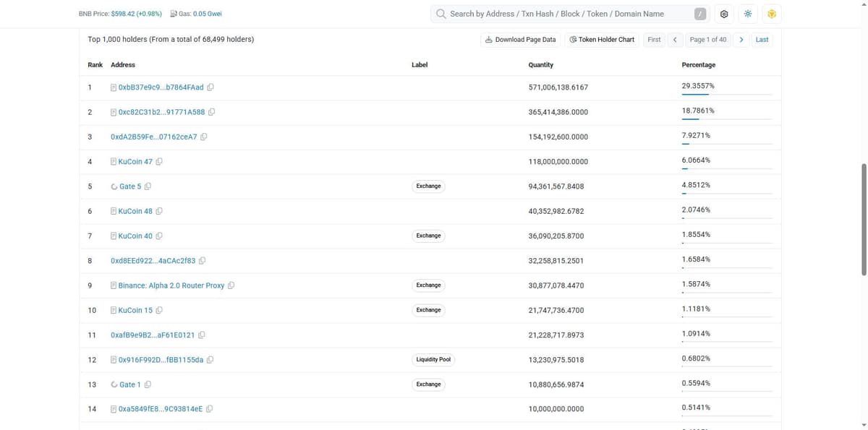Copy the Gate 1 address

point(148,384)
